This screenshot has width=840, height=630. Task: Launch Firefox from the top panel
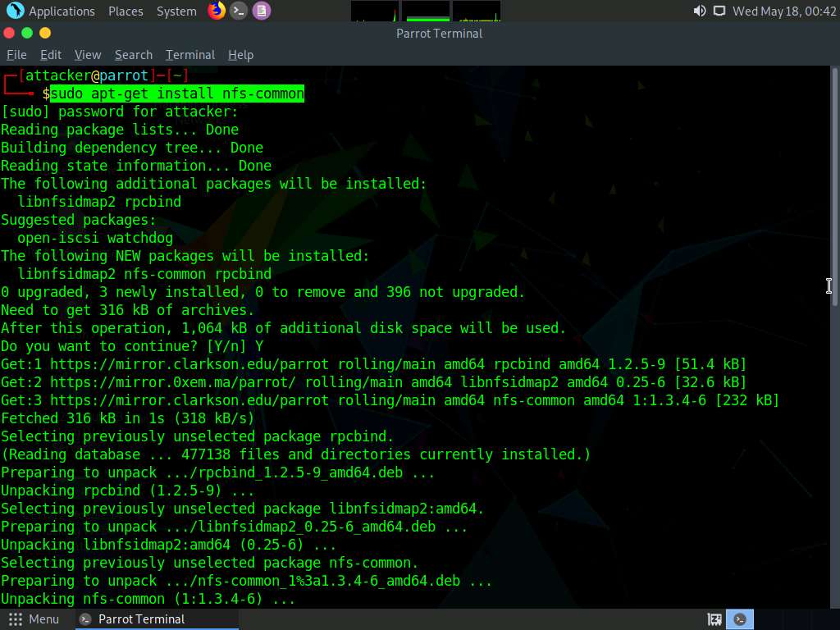[217, 11]
